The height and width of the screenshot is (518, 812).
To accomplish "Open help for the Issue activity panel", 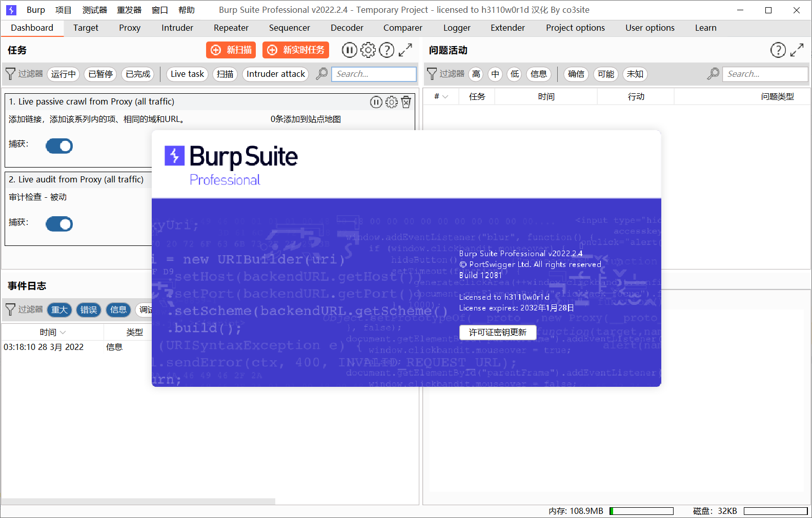I will pos(778,50).
